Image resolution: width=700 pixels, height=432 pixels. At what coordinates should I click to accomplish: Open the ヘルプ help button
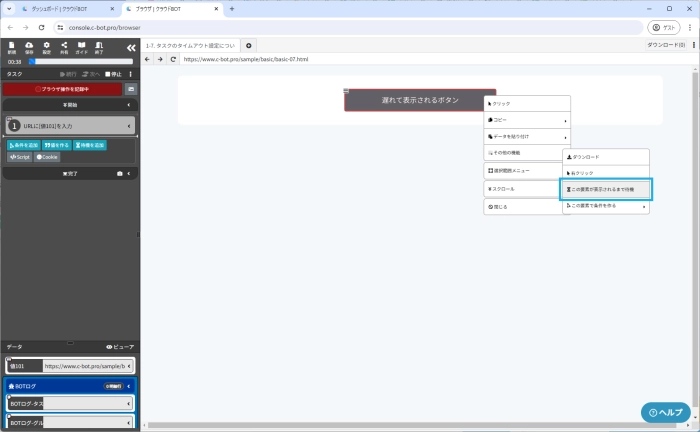point(665,412)
